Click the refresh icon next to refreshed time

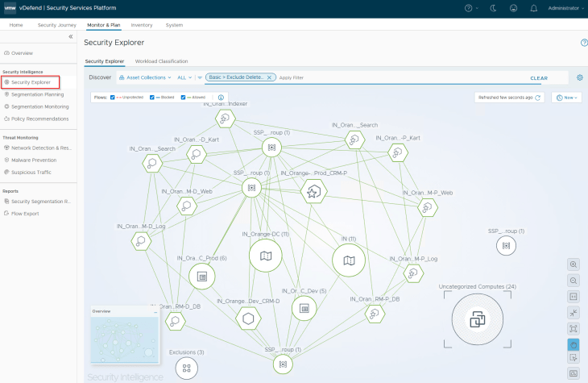click(538, 97)
